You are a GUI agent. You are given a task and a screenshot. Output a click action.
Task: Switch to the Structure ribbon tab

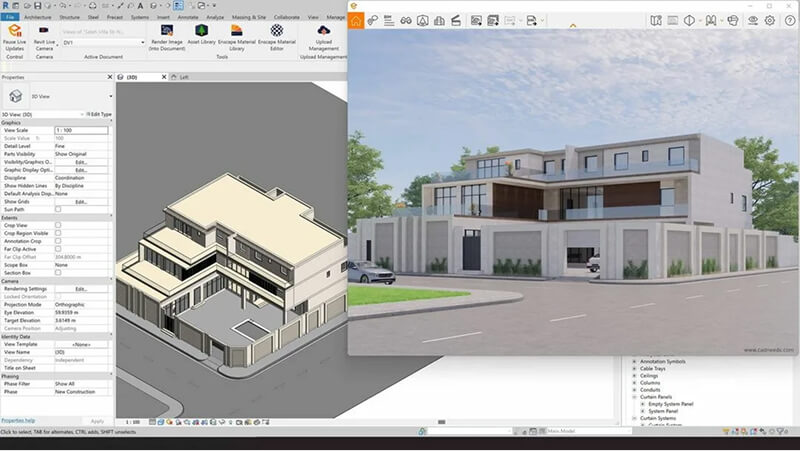click(x=69, y=17)
